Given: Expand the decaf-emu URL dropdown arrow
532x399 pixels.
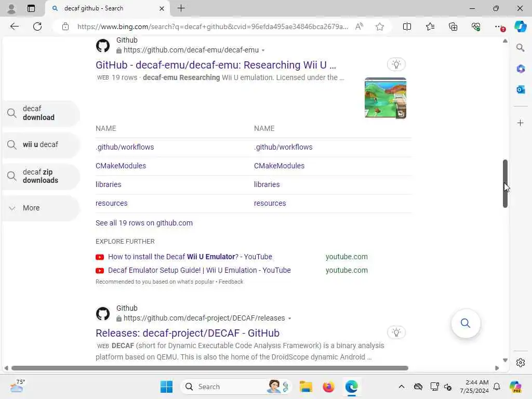Looking at the screenshot, I should click(x=263, y=50).
